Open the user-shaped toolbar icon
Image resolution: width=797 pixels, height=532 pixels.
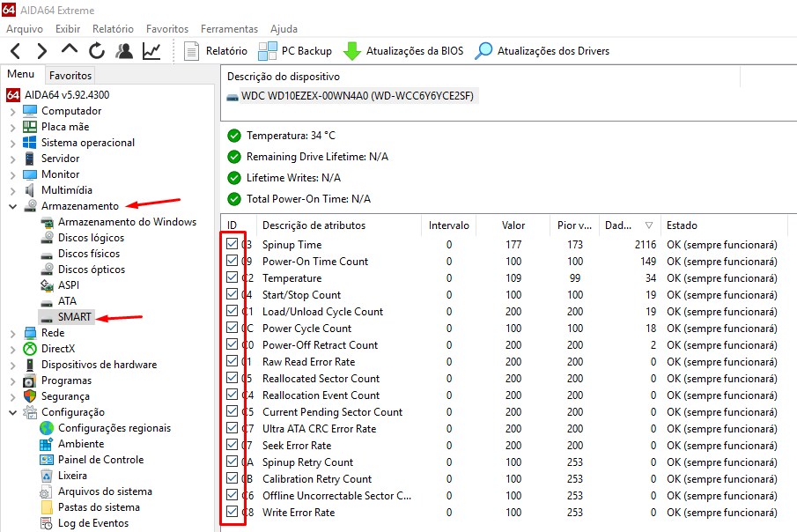124,51
